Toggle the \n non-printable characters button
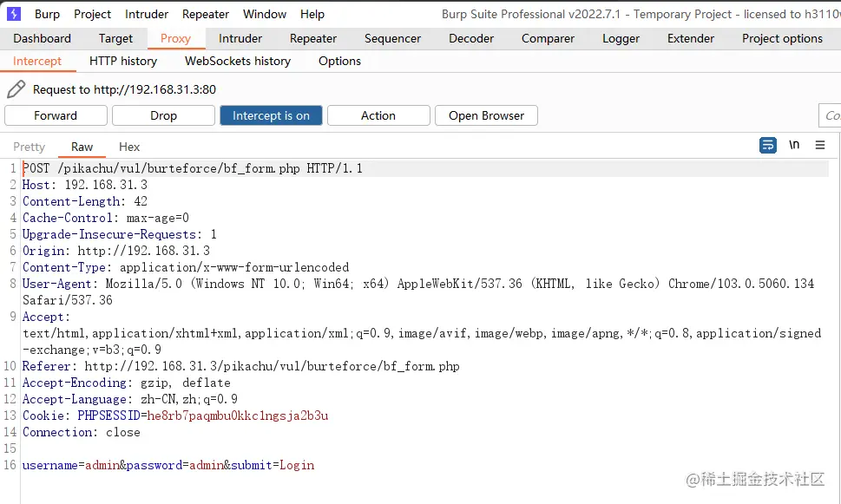This screenshot has height=504, width=841. (x=794, y=145)
